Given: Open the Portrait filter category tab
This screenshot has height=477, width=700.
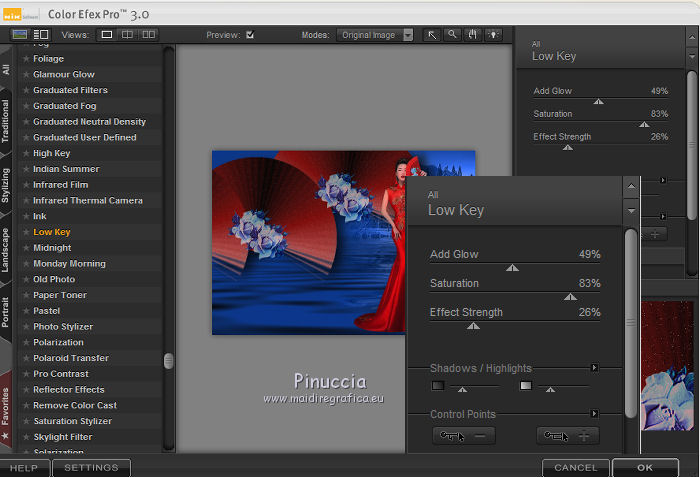Looking at the screenshot, I should tap(7, 311).
